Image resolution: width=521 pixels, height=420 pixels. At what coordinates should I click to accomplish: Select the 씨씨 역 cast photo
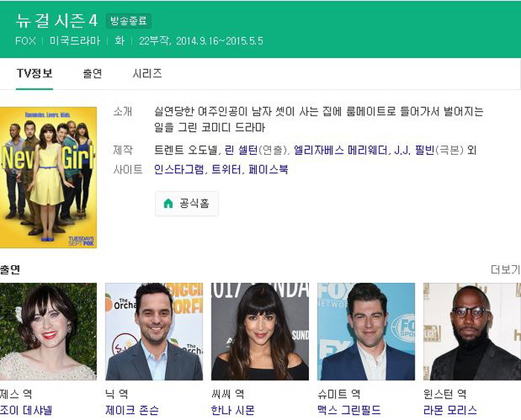[x=260, y=331]
